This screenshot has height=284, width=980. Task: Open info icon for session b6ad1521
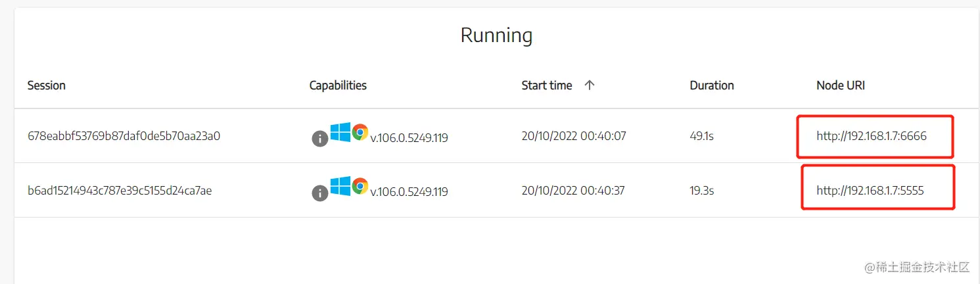(319, 193)
